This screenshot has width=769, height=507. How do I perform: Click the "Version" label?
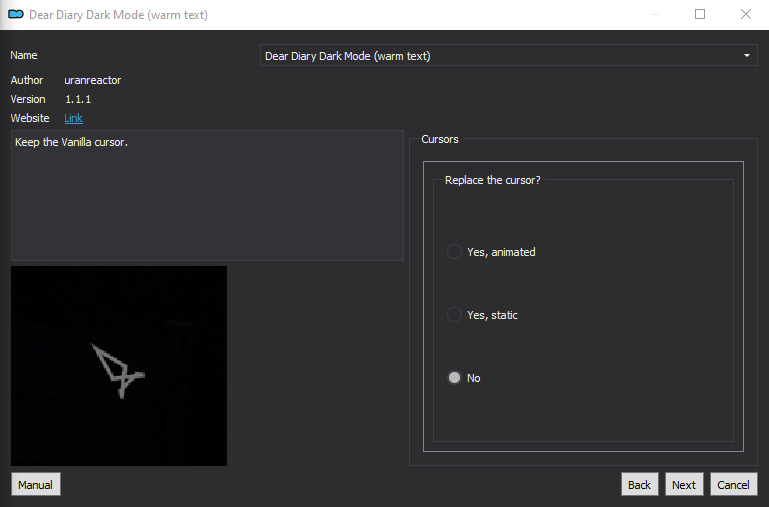[28, 99]
